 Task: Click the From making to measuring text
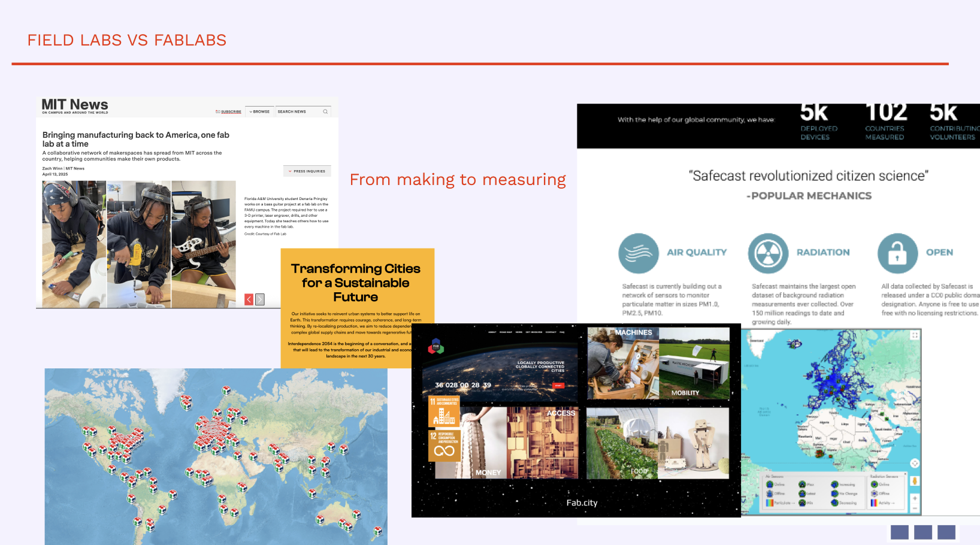pos(458,180)
